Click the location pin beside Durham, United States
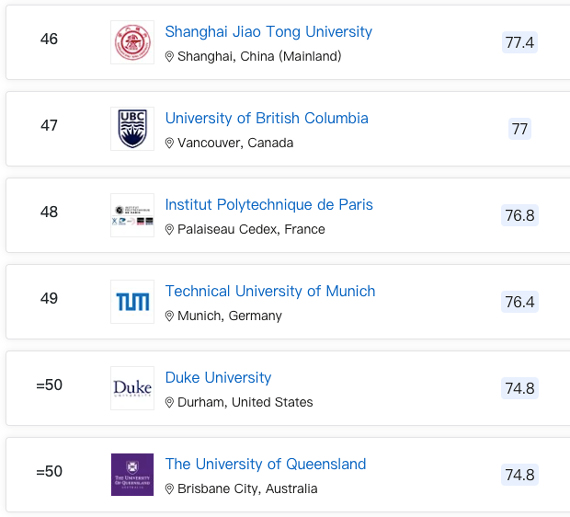 point(169,402)
